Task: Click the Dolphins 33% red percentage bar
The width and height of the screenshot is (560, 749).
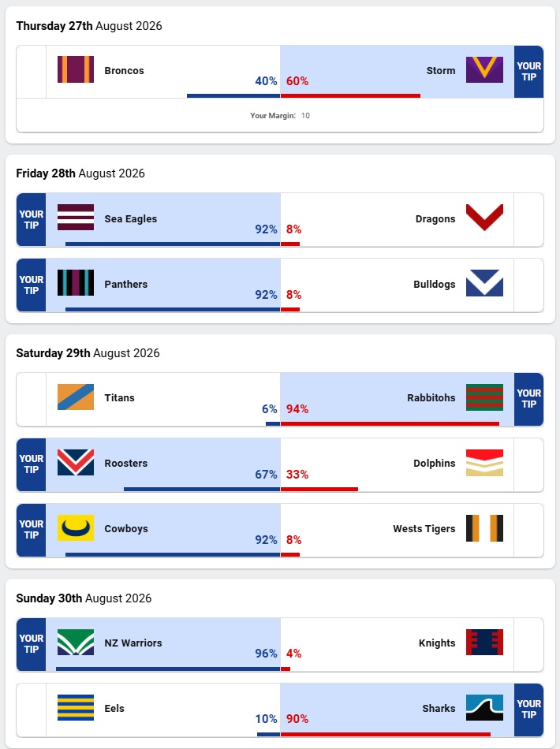Action: coord(319,489)
